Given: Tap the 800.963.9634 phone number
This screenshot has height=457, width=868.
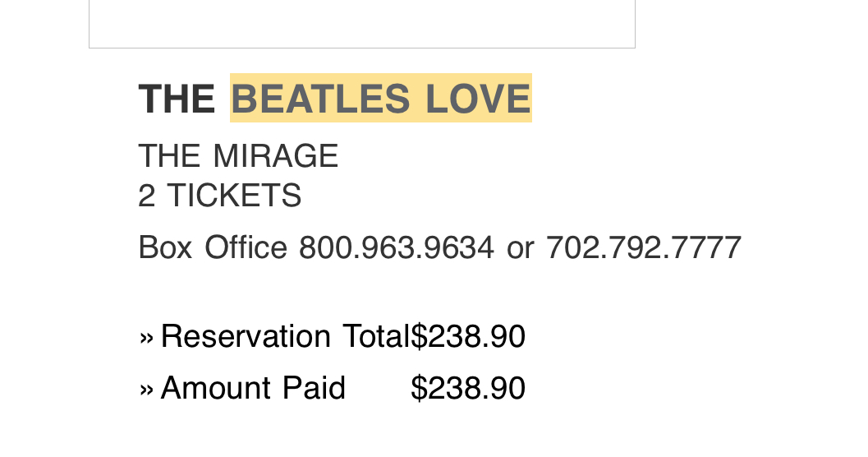Looking at the screenshot, I should pyautogui.click(x=397, y=247).
